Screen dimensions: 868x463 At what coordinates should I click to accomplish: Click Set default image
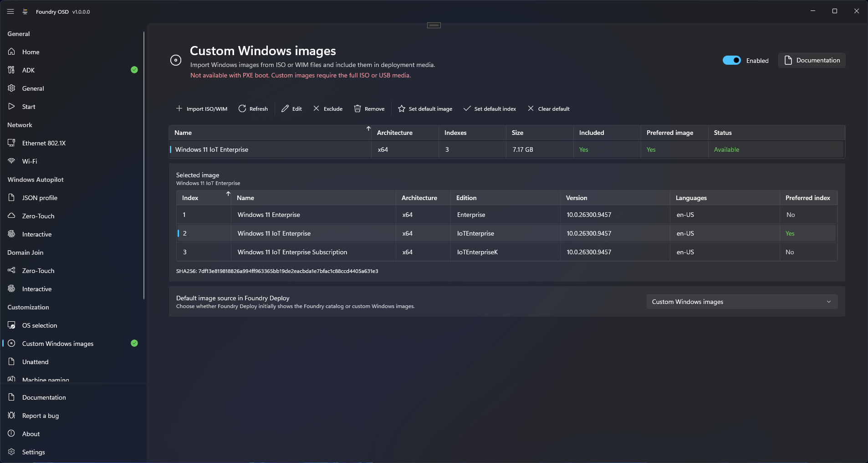tap(425, 108)
